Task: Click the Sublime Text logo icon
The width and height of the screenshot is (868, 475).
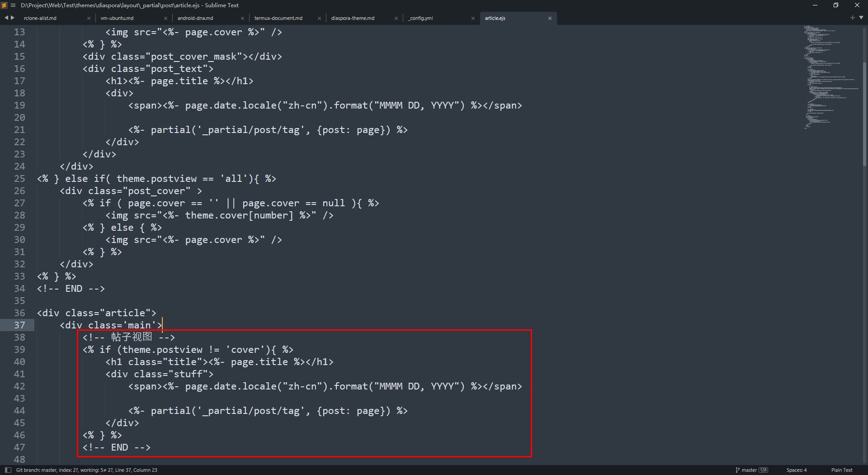Action: [x=4, y=5]
